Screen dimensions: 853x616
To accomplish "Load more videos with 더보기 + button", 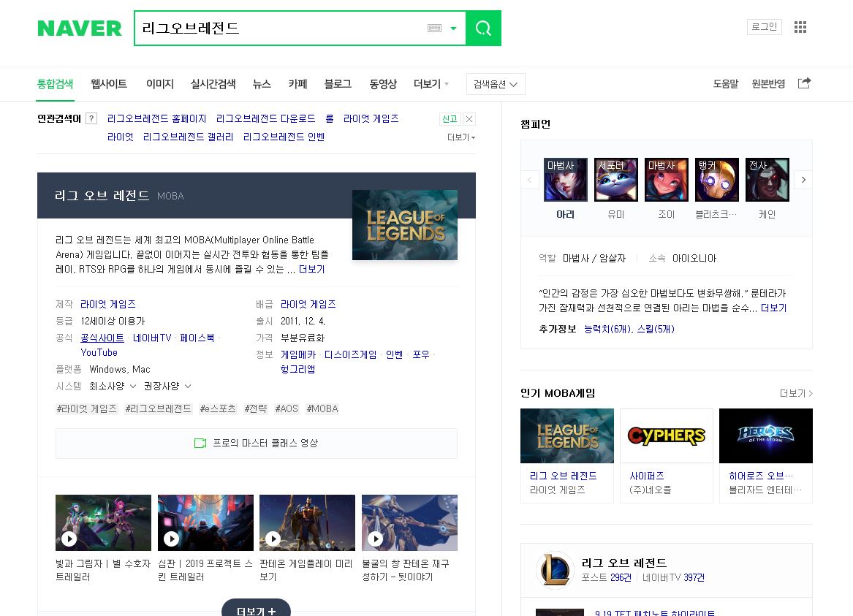I will tap(257, 609).
